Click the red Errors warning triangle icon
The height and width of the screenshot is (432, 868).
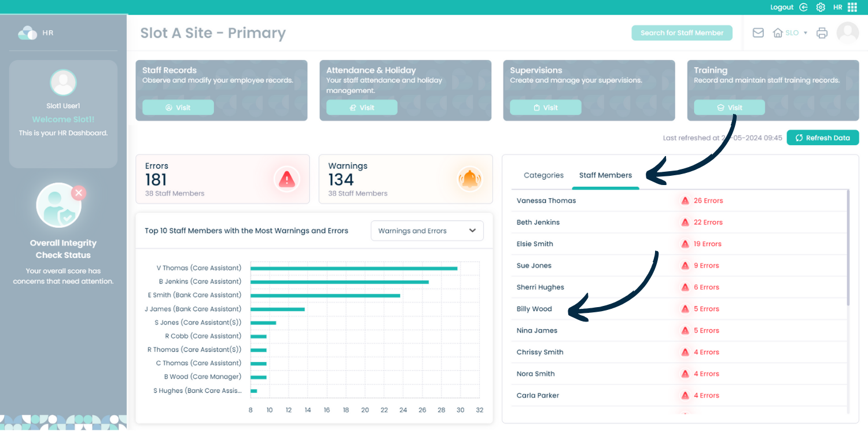[x=287, y=179]
